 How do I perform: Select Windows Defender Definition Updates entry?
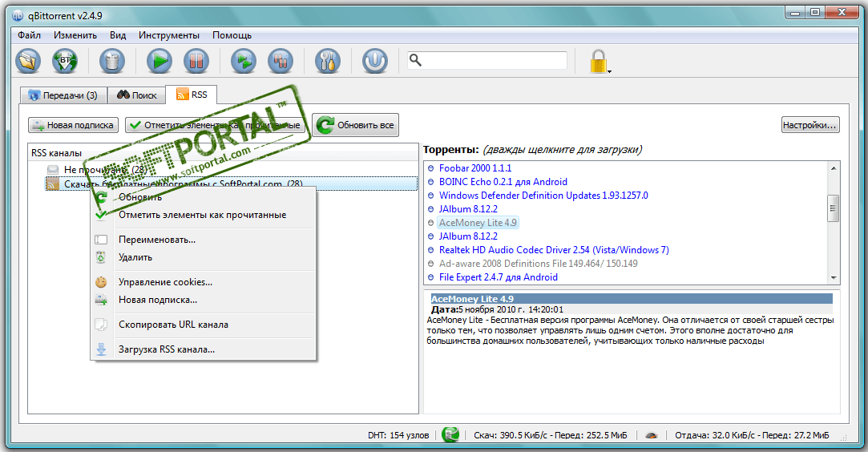point(543,196)
